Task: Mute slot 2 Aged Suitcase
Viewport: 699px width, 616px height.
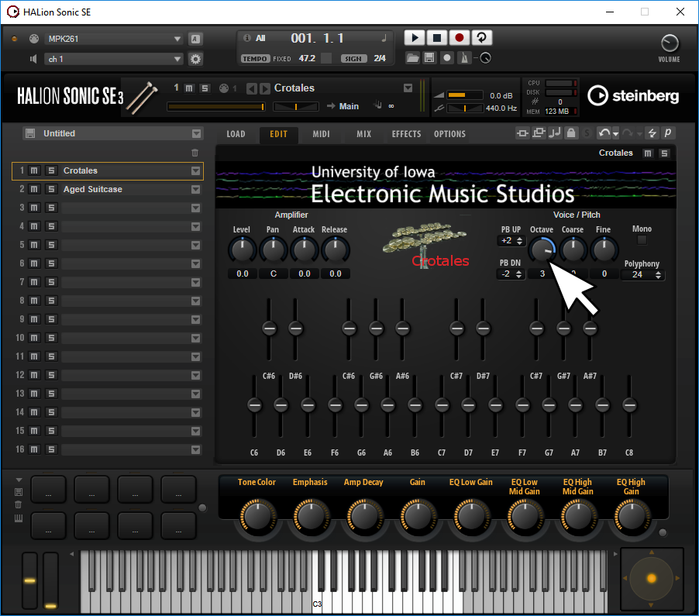Action: coord(34,189)
